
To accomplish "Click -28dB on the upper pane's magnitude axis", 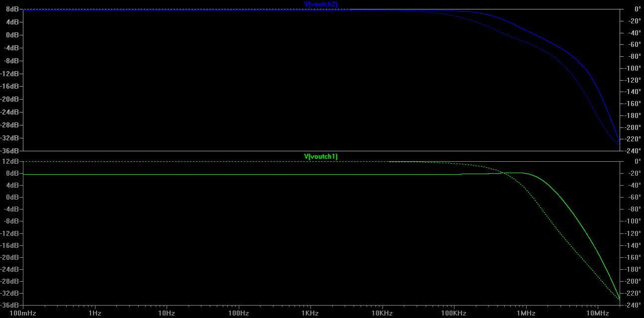I will pos(10,125).
